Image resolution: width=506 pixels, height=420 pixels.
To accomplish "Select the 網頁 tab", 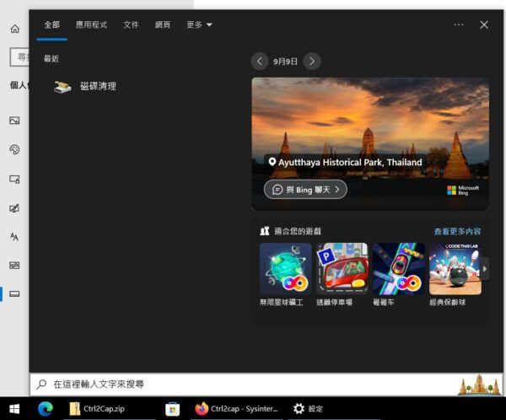I will pos(163,24).
